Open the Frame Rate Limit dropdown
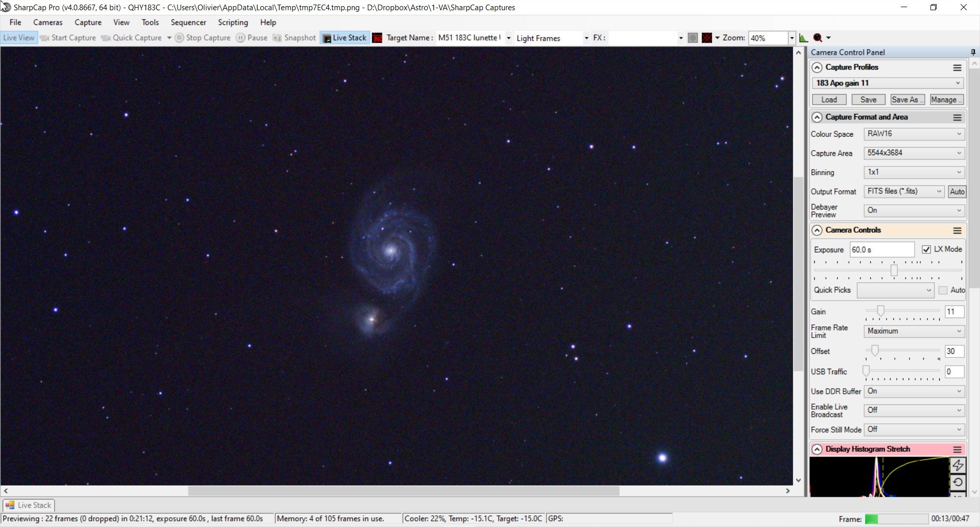980x527 pixels. [x=914, y=331]
